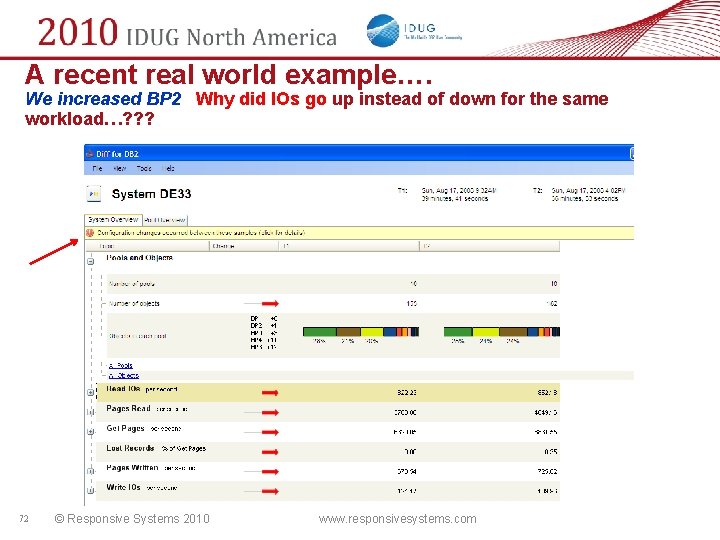Screen dimensions: 720x540
Task: Click the red change arrow in Pages Written row
Action: 270,472
